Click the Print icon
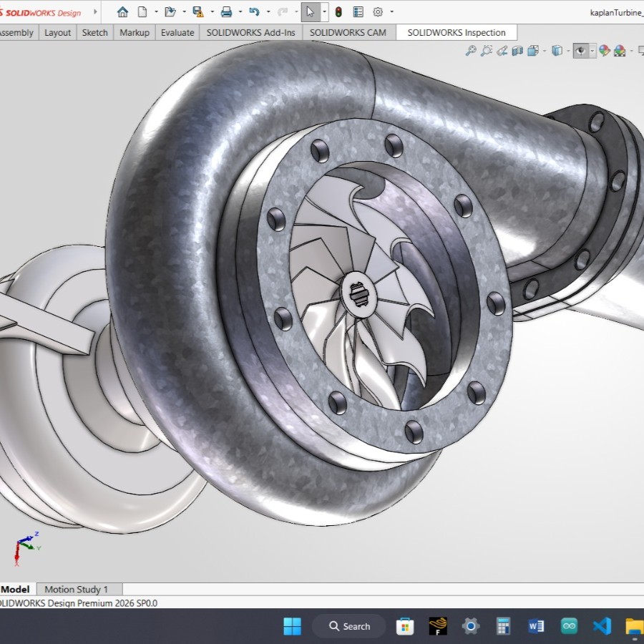 pos(226,12)
